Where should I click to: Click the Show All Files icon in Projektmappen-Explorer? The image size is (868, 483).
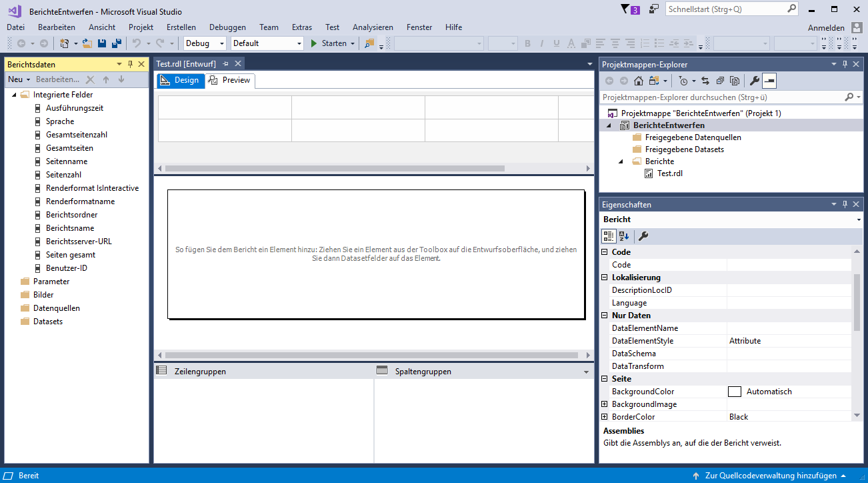pyautogui.click(x=735, y=81)
